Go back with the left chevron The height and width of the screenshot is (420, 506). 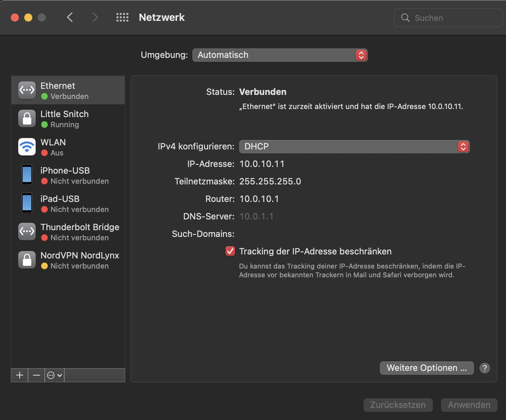click(70, 17)
